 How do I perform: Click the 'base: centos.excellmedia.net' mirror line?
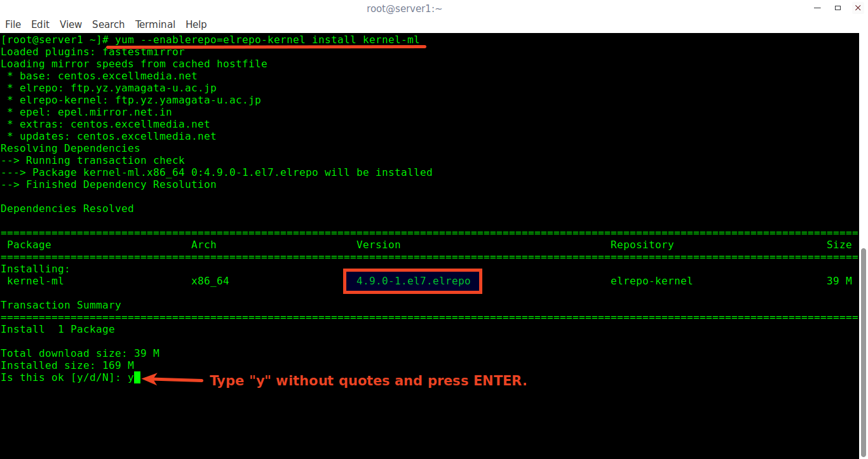[x=102, y=76]
